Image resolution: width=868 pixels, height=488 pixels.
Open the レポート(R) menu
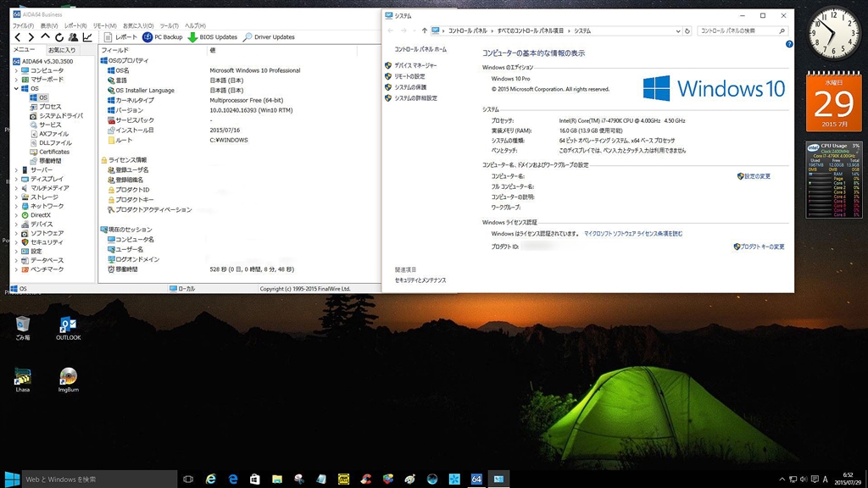75,25
